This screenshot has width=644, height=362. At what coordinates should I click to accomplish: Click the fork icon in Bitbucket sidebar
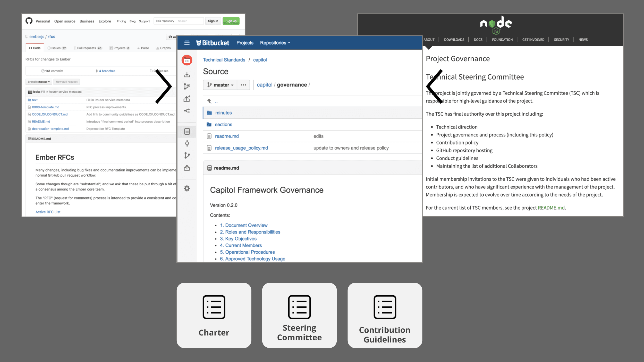coord(187,111)
